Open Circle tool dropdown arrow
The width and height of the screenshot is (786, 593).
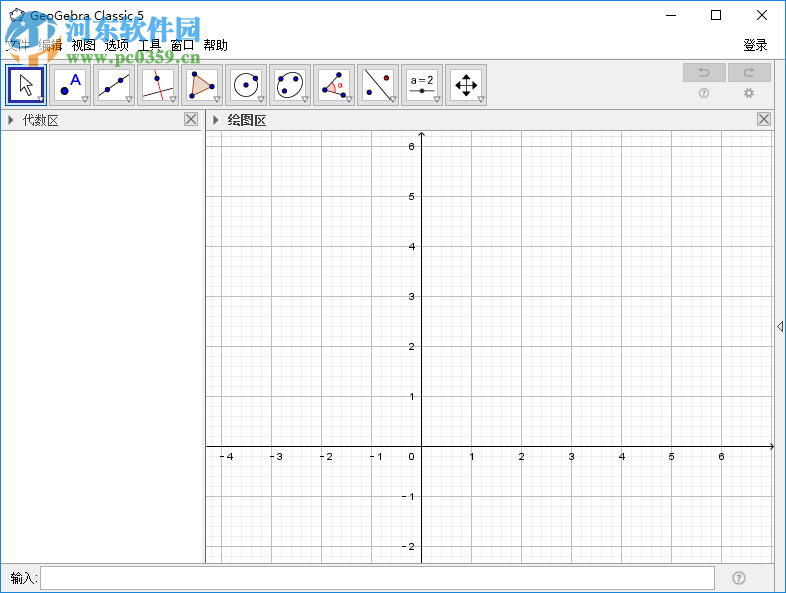pos(261,99)
